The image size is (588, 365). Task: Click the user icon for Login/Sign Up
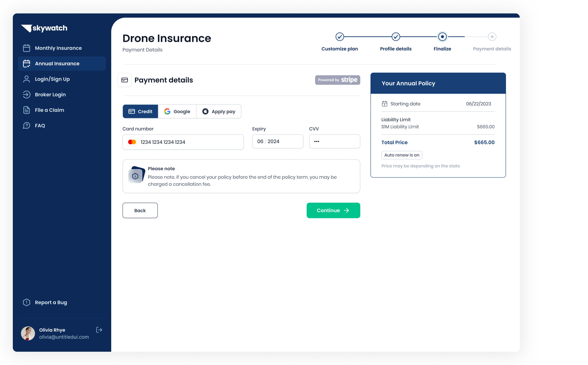pos(27,79)
